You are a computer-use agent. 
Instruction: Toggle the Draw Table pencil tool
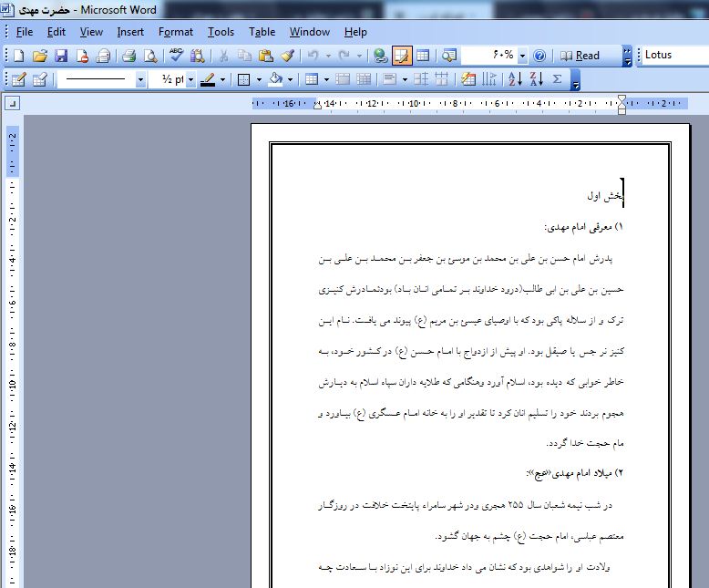pyautogui.click(x=17, y=79)
